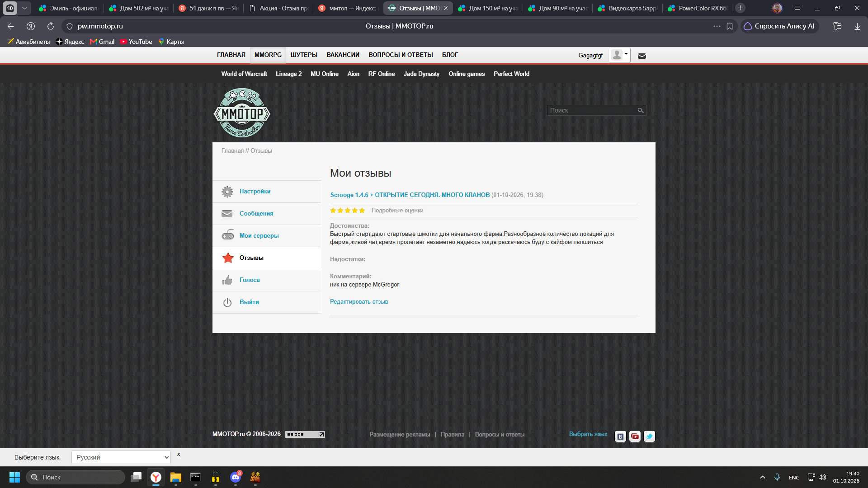Open the Выбрать язык link in footer
Viewport: 868px width, 488px height.
(x=588, y=434)
